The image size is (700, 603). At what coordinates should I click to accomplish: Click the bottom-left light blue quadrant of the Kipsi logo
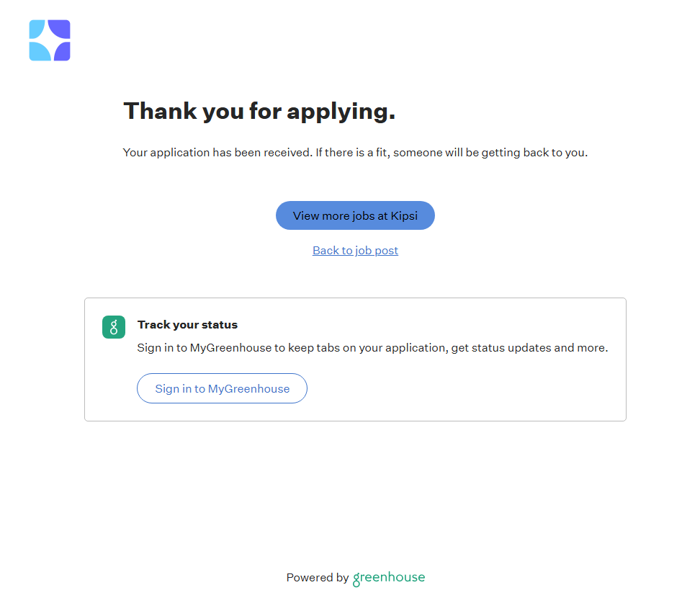tap(38, 51)
